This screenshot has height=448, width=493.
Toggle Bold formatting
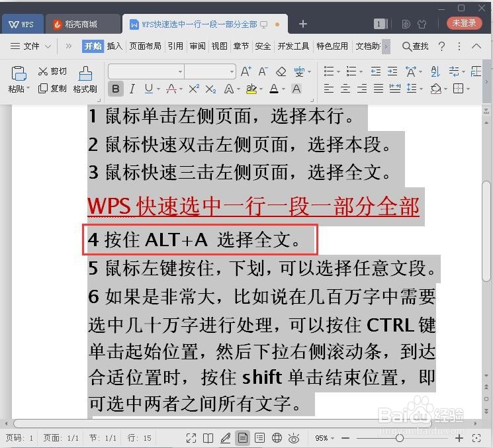(x=115, y=89)
